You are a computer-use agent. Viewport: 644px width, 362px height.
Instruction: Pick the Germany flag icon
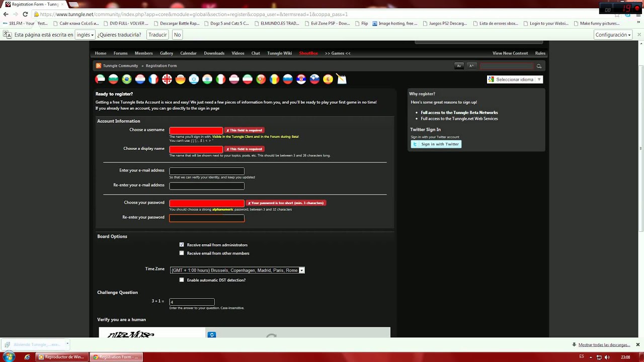pyautogui.click(x=180, y=79)
